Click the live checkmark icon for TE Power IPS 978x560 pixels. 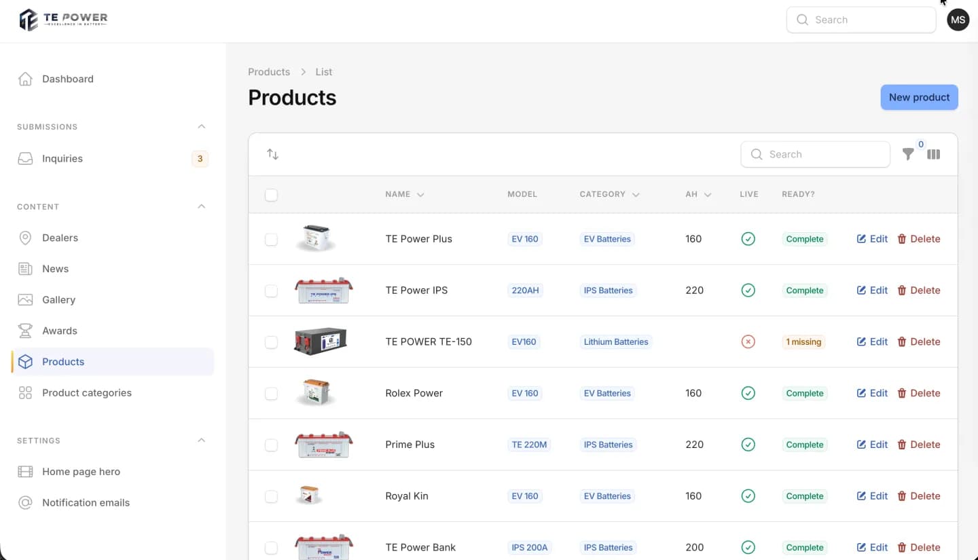748,291
